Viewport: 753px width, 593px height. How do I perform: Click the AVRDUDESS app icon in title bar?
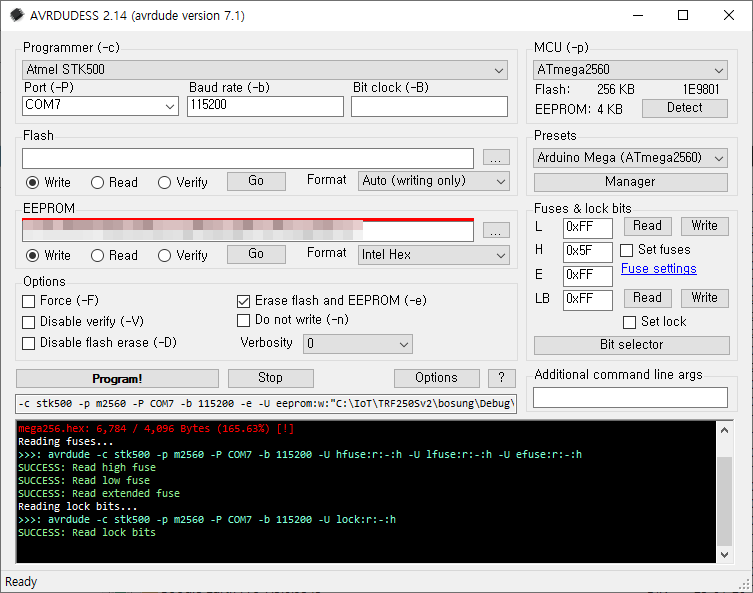tap(14, 15)
